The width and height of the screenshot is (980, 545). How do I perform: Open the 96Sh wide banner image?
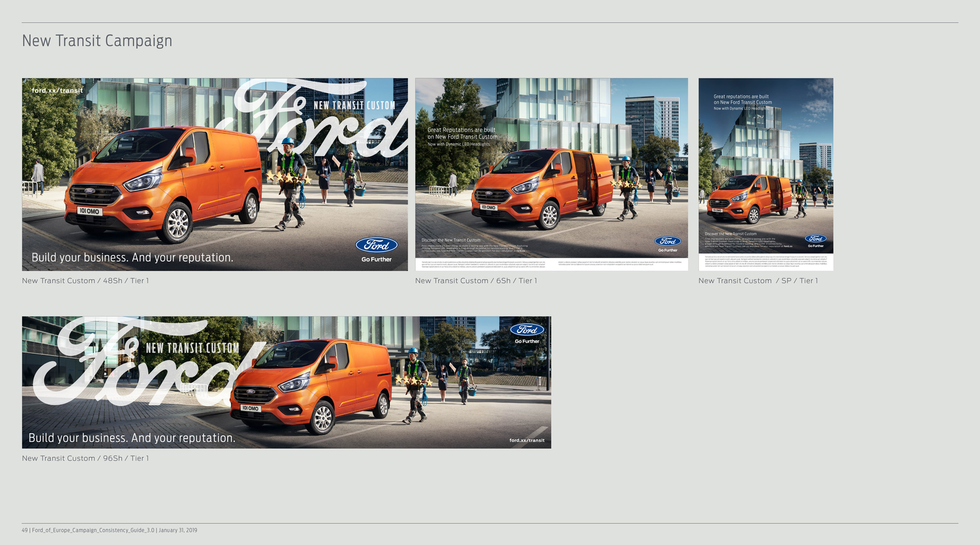[x=287, y=382]
